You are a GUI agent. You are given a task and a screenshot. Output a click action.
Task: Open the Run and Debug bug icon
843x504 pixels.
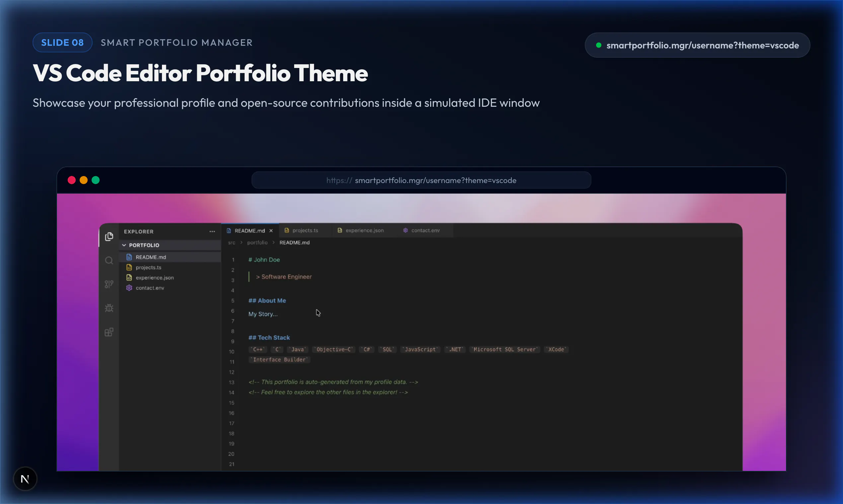point(109,308)
